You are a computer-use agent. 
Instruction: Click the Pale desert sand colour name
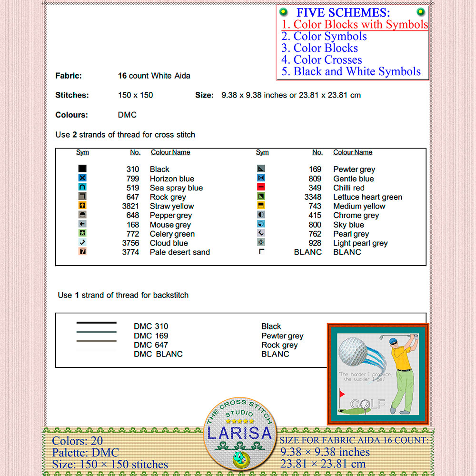pos(180,252)
